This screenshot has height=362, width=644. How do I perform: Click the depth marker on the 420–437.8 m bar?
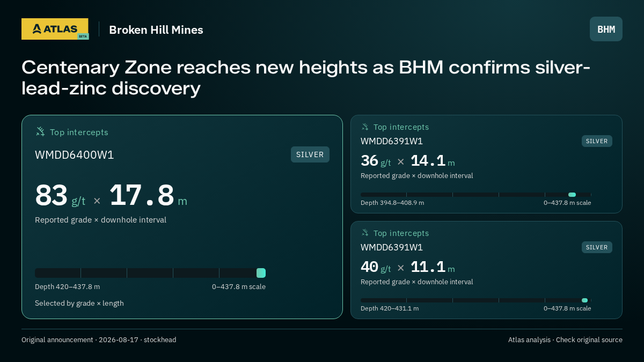[x=261, y=273]
